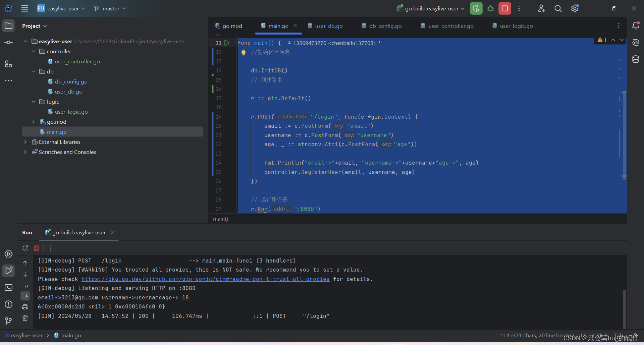Expand External Libraries

25,142
